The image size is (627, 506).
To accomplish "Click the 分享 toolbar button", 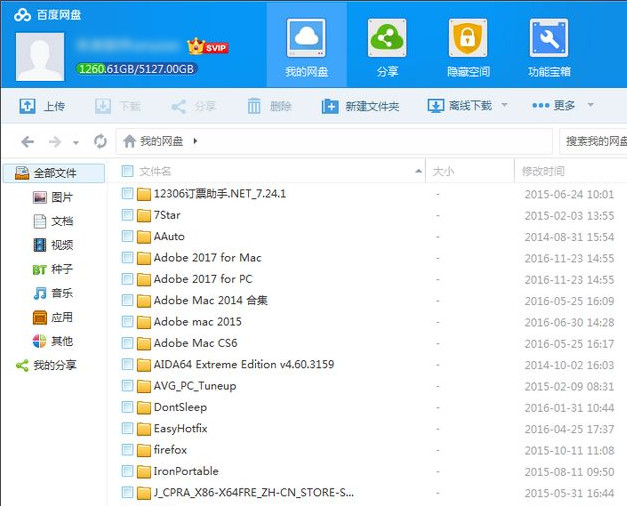I will tap(194, 106).
